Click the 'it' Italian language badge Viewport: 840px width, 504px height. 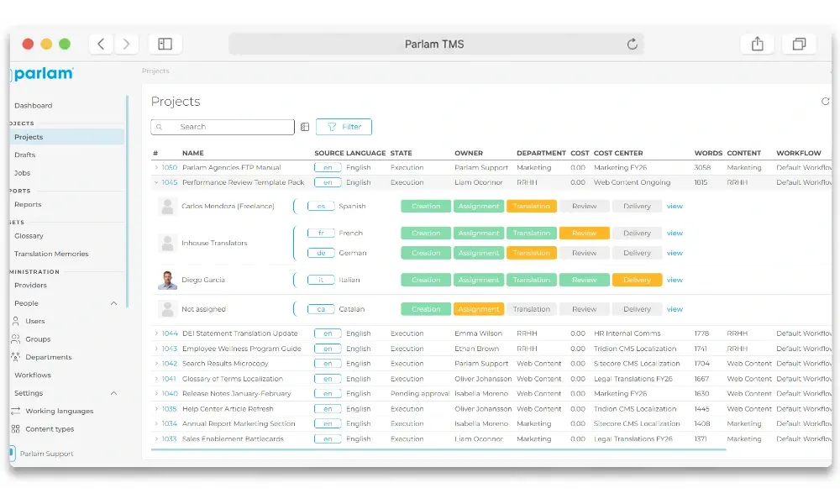coord(321,280)
